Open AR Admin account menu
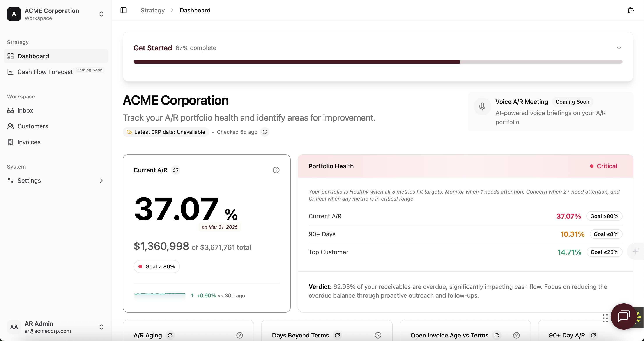The height and width of the screenshot is (341, 644). point(101,327)
